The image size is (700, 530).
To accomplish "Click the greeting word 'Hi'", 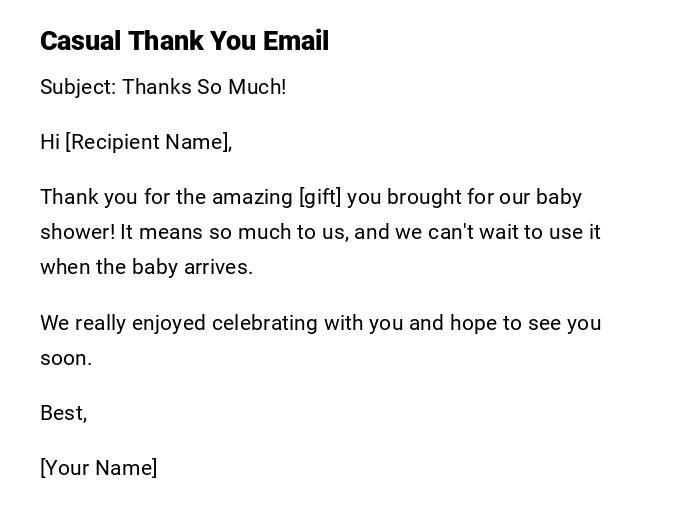I will (x=50, y=142).
